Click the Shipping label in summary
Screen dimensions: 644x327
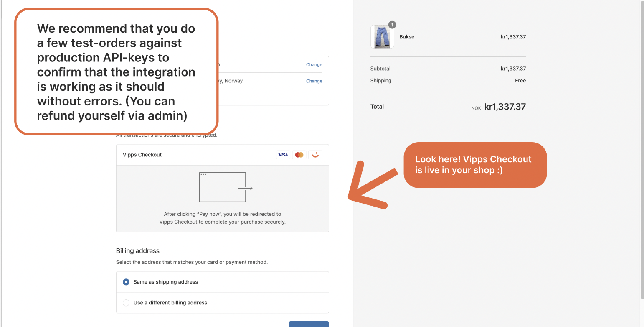coord(381,81)
